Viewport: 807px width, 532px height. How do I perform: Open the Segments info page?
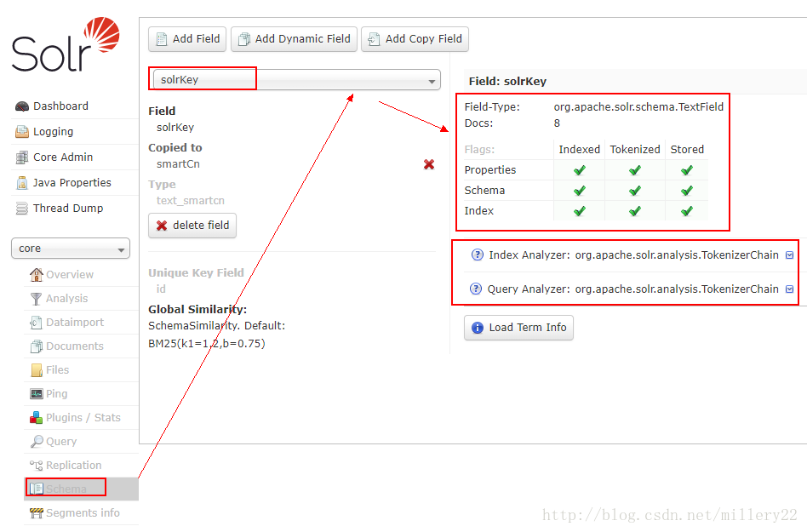tap(83, 513)
